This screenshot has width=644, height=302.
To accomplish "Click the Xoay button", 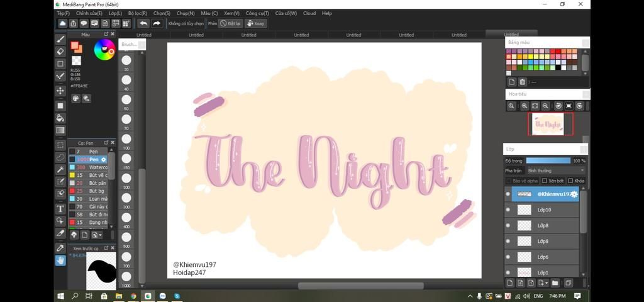I will coord(255,23).
